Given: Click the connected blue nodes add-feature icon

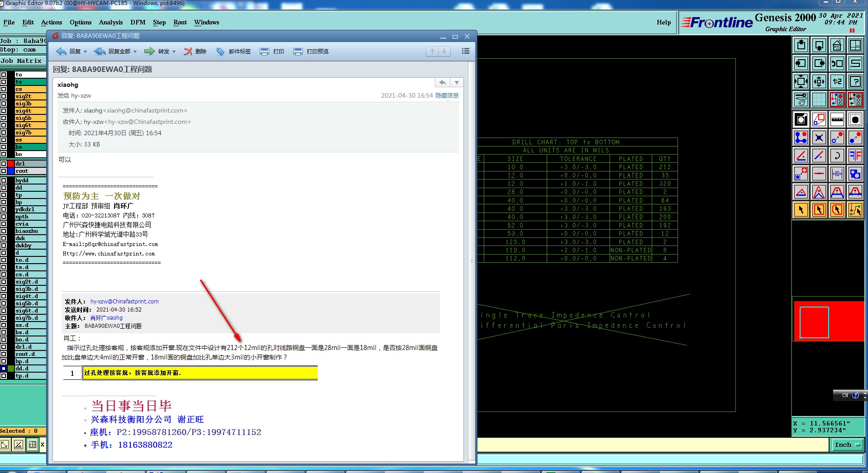Looking at the screenshot, I should [801, 138].
